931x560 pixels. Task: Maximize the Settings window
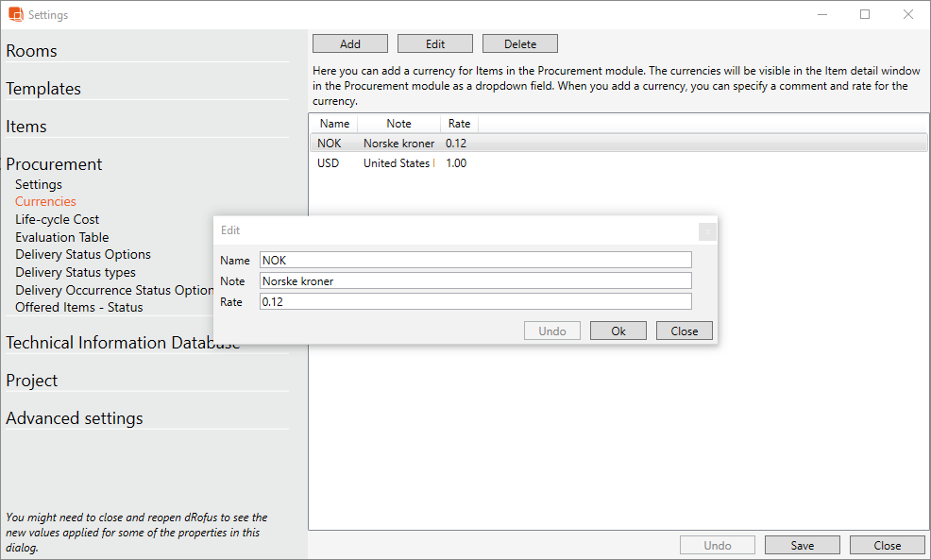865,14
